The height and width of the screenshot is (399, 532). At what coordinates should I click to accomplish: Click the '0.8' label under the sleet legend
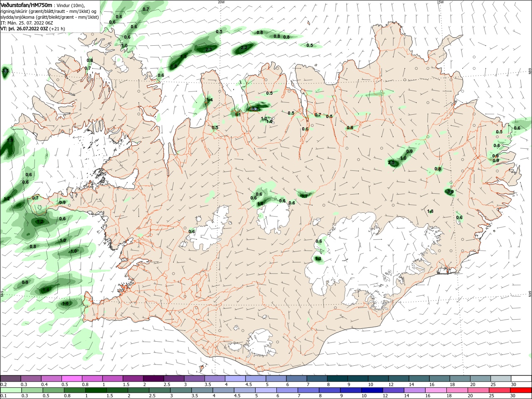(85, 384)
